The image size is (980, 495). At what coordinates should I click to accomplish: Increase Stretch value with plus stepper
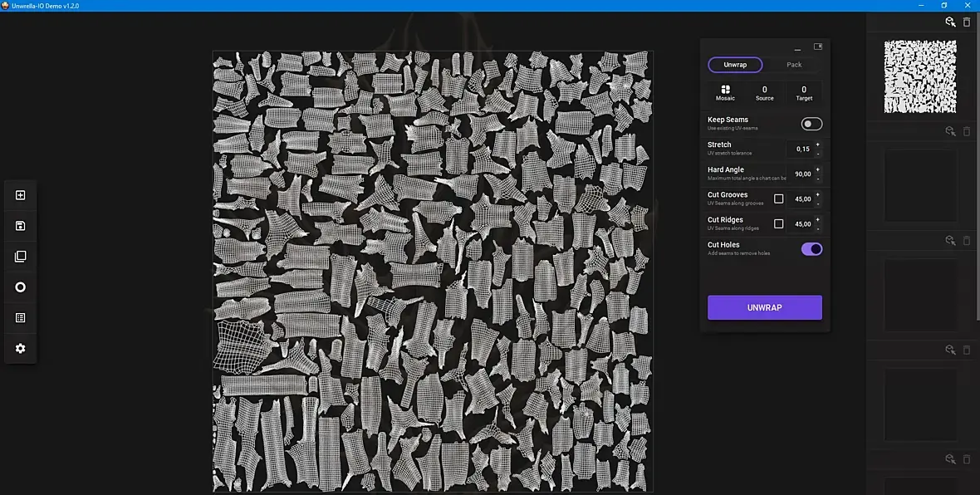[x=817, y=145]
